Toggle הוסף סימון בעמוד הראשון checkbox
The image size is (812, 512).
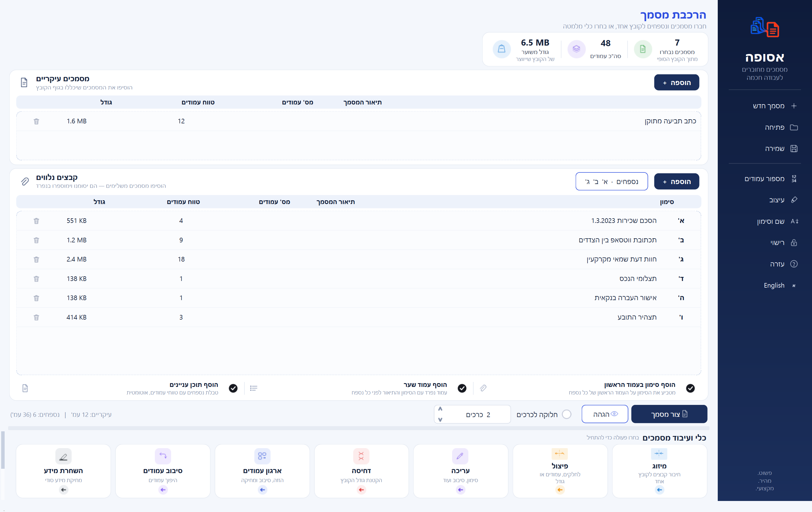690,388
